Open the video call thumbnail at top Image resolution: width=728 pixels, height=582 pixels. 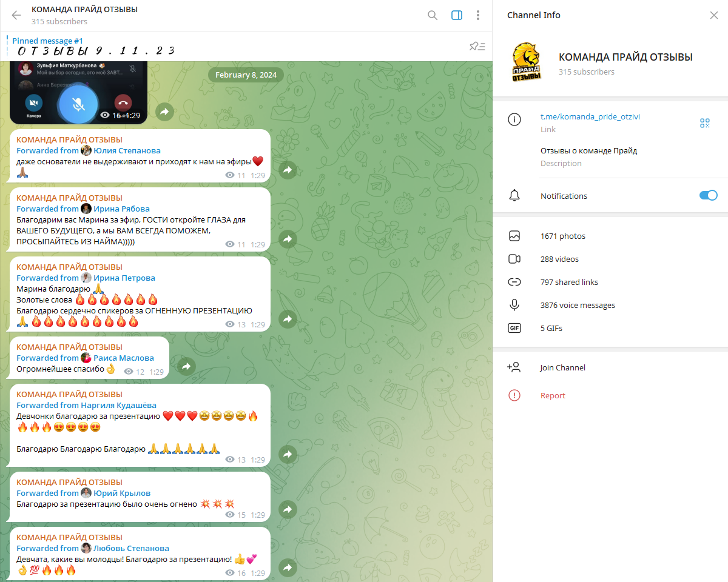78,93
